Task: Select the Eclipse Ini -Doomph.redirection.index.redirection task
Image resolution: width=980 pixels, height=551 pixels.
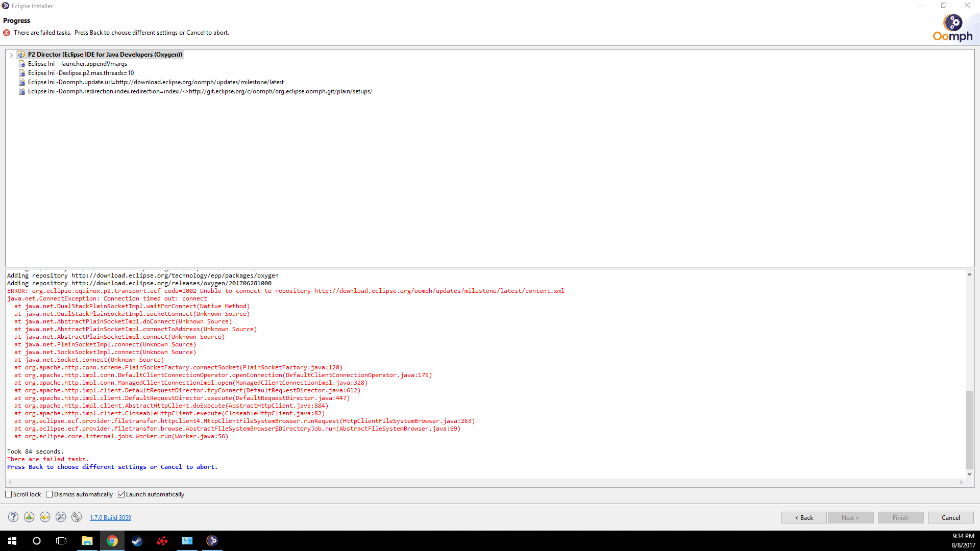Action: pyautogui.click(x=200, y=91)
